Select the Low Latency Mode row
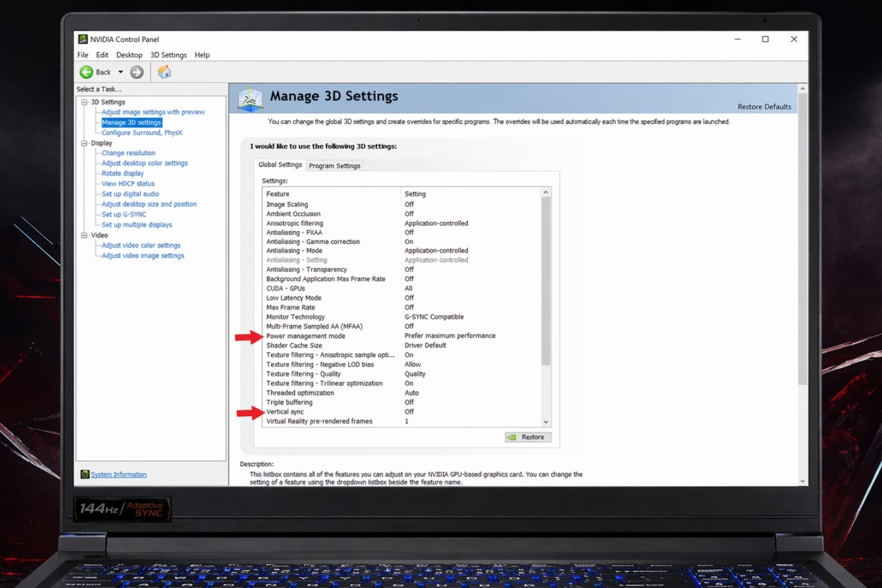 402,298
